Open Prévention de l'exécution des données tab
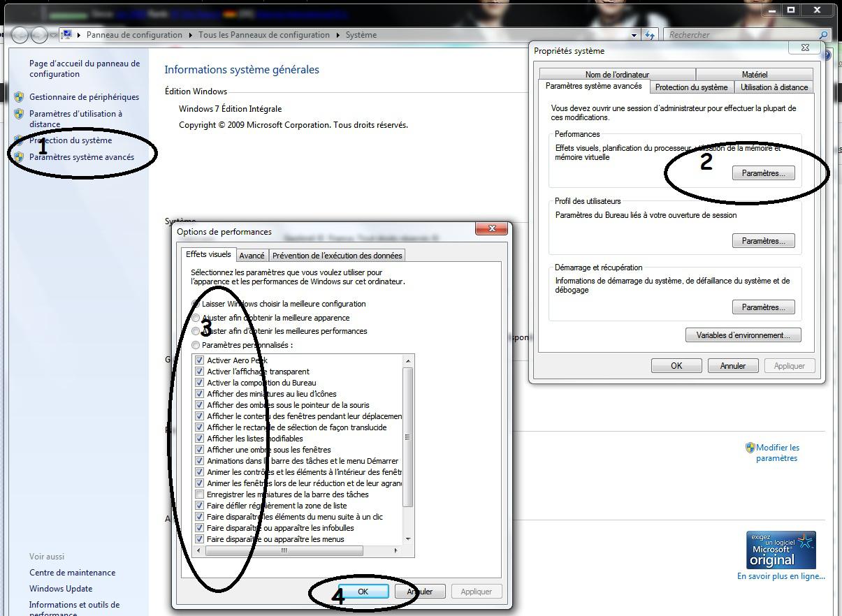The width and height of the screenshot is (842, 616). [337, 256]
